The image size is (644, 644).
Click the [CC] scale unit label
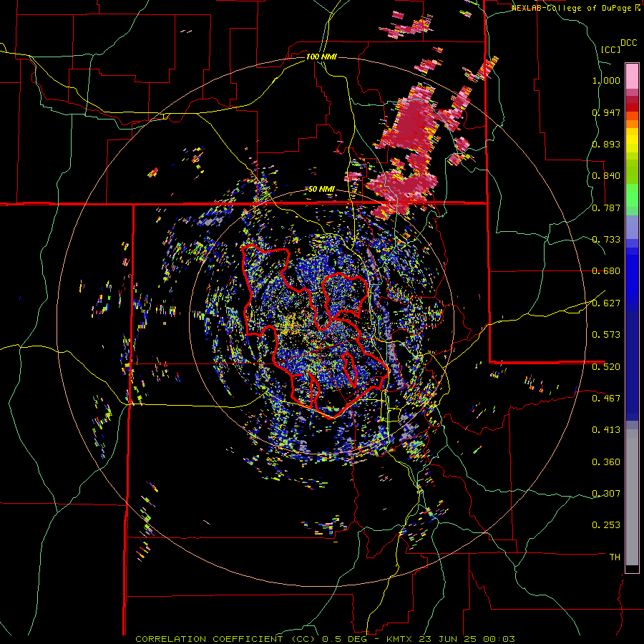pyautogui.click(x=610, y=49)
